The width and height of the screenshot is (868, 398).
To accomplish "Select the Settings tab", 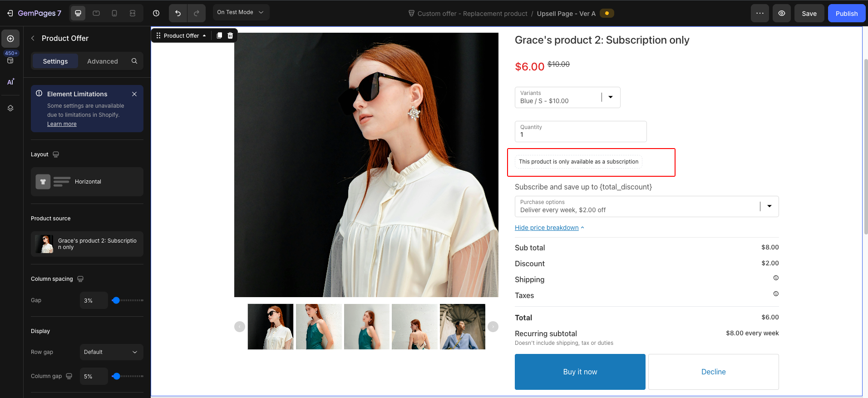I will [55, 61].
